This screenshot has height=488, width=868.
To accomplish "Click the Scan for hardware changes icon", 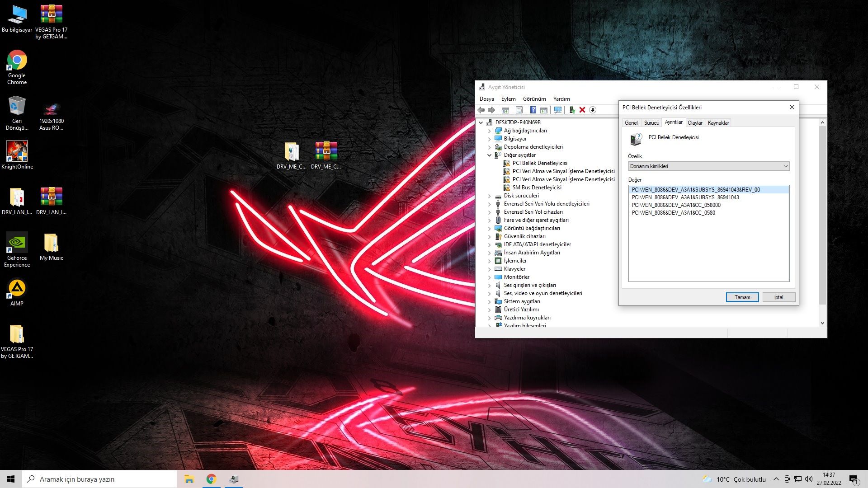I will click(558, 110).
